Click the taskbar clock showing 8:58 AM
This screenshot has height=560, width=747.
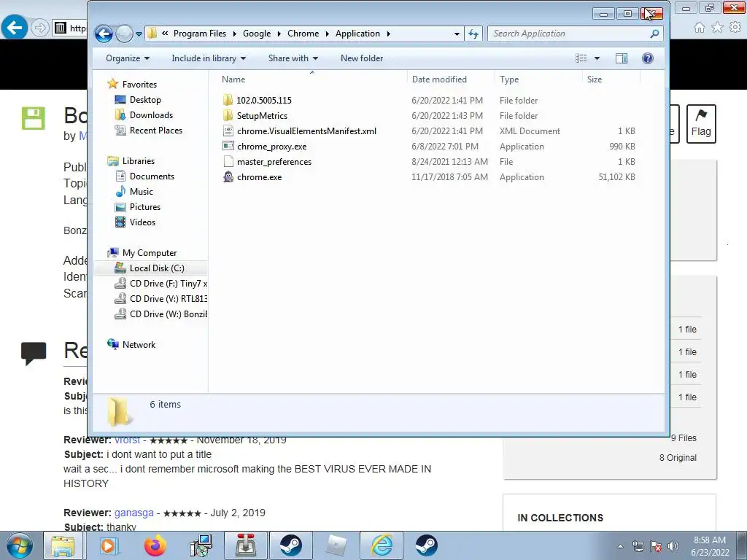click(x=710, y=546)
